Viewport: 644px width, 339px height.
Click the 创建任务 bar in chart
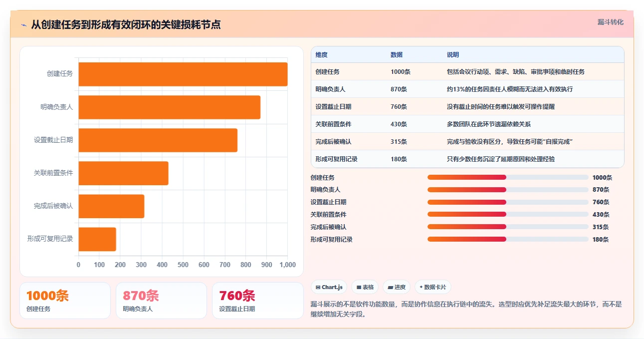[x=183, y=74]
